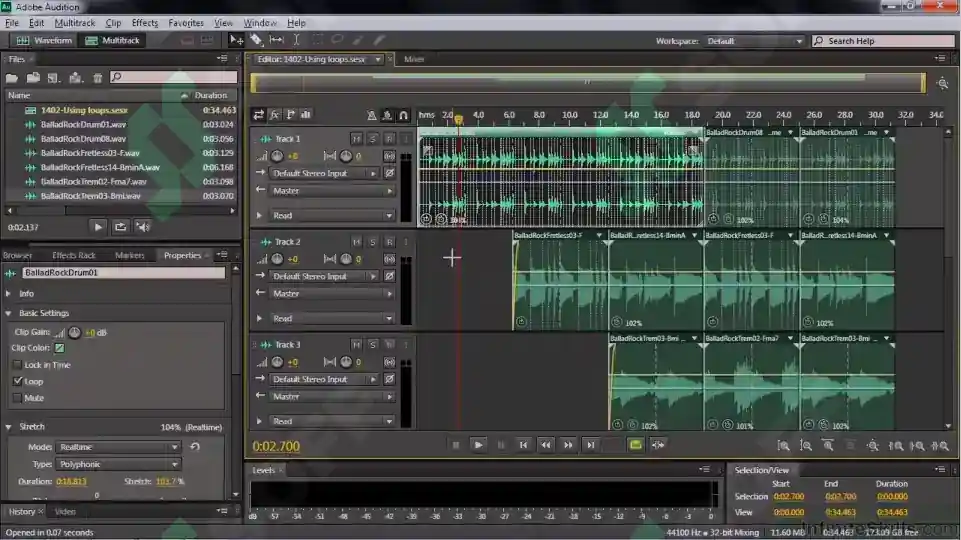The image size is (961, 540).
Task: Click Zoom Out amplitude icon
Action: coord(805,446)
